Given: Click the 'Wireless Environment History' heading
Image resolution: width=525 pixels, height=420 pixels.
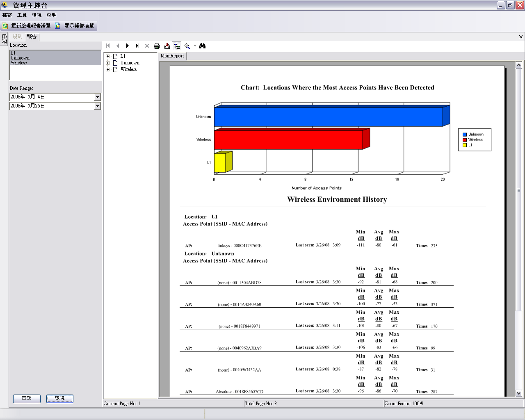Looking at the screenshot, I should (x=337, y=199).
